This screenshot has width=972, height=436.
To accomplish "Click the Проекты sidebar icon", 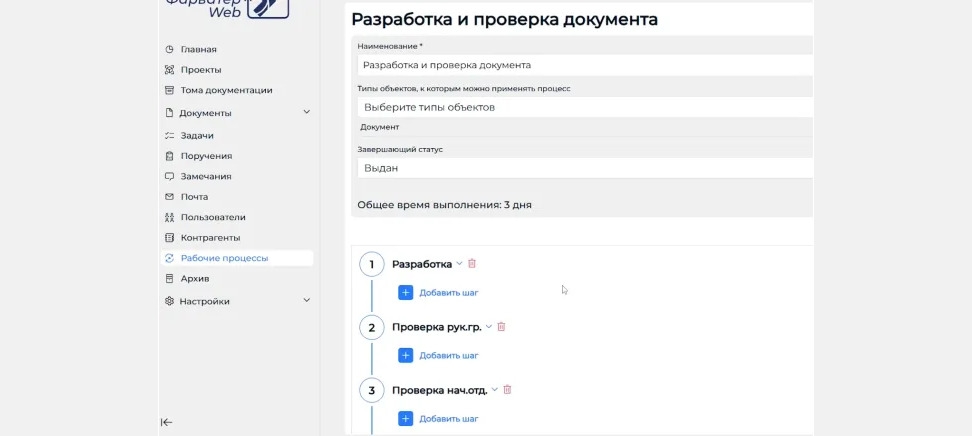I will pos(169,70).
